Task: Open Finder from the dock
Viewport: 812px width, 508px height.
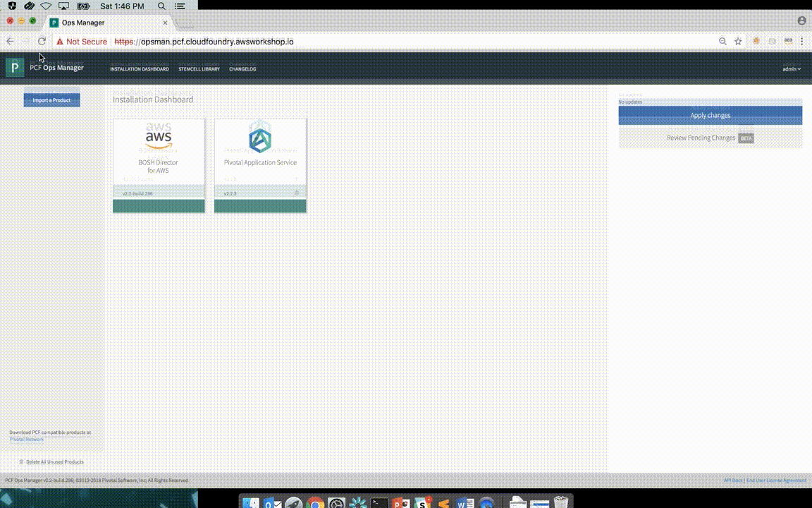Action: [x=251, y=503]
